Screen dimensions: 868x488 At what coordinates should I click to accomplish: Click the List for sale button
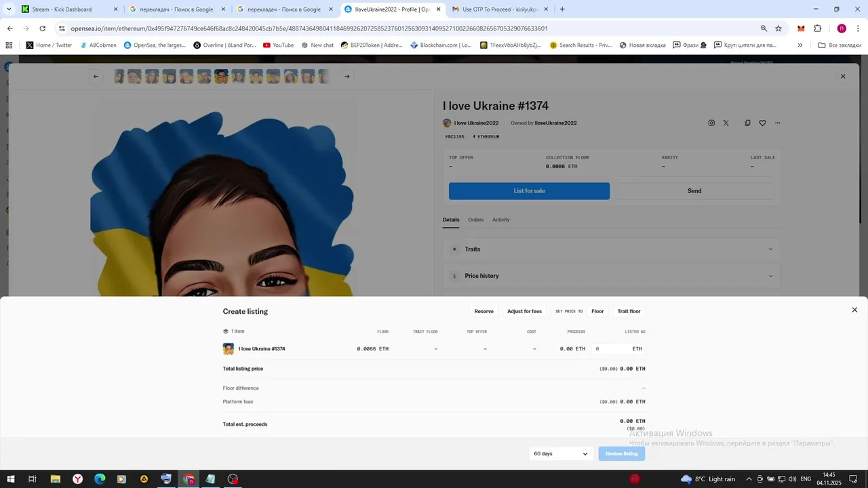click(529, 191)
